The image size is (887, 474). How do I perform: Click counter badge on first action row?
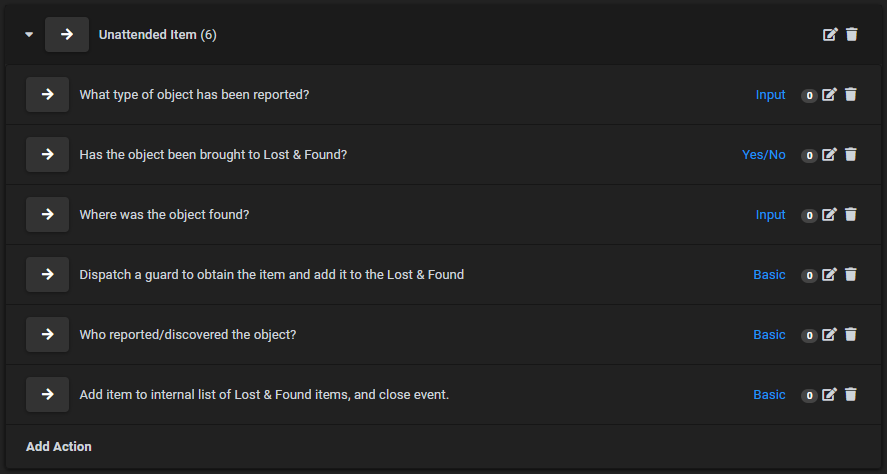coord(810,96)
